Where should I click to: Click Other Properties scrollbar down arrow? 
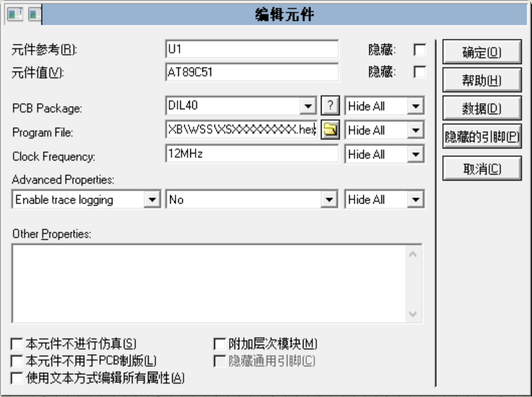[x=413, y=314]
